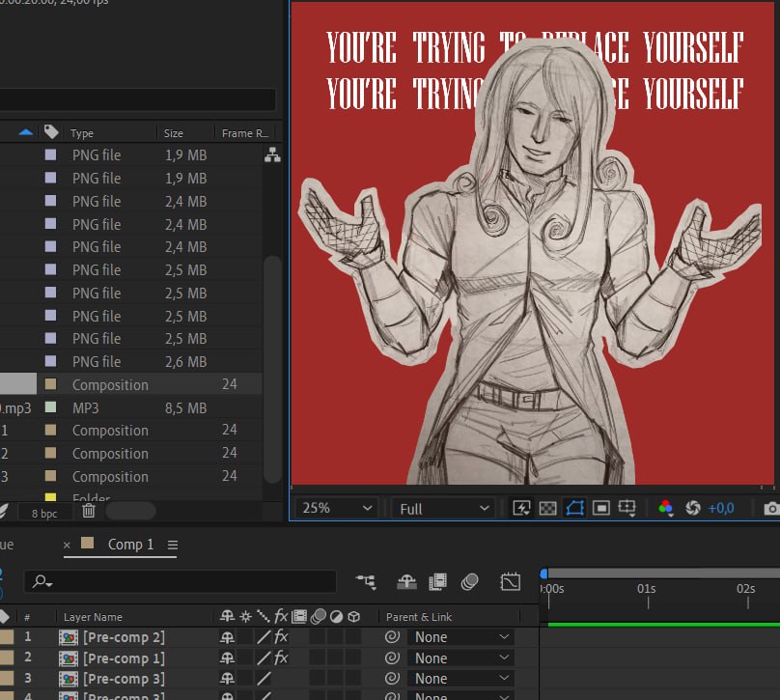Take a snapshot with camera icon

772,508
